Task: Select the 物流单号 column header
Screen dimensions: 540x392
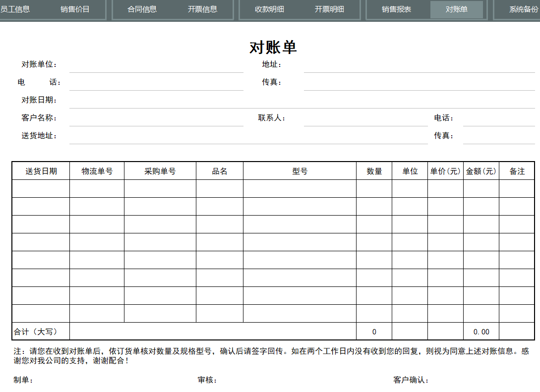Action: (97, 171)
